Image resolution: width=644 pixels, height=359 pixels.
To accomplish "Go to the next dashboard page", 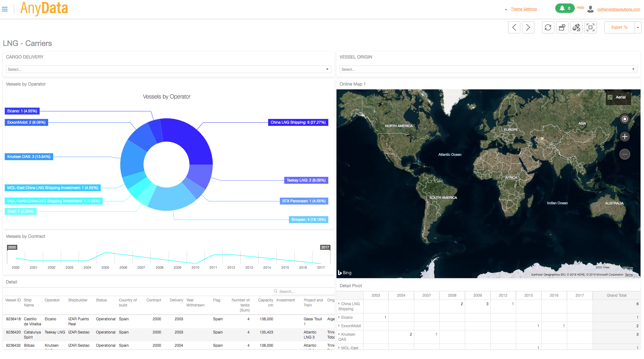I will click(x=528, y=27).
